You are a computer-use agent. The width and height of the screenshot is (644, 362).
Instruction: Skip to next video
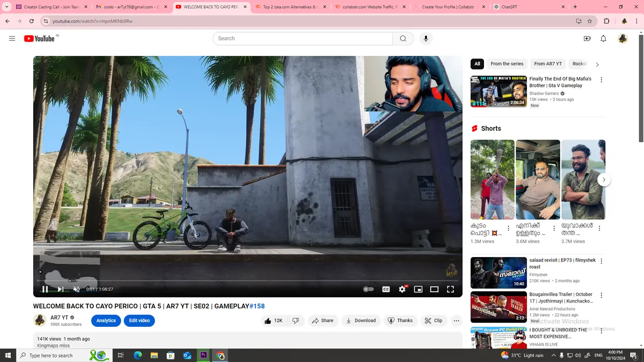[61, 289]
